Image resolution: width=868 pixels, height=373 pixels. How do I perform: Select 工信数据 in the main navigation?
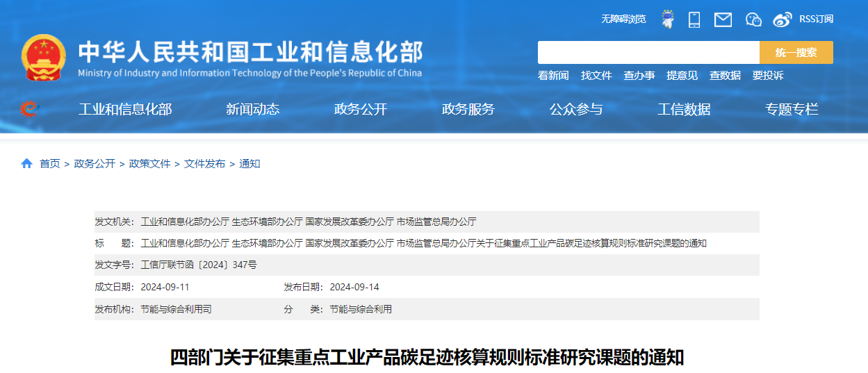[684, 109]
